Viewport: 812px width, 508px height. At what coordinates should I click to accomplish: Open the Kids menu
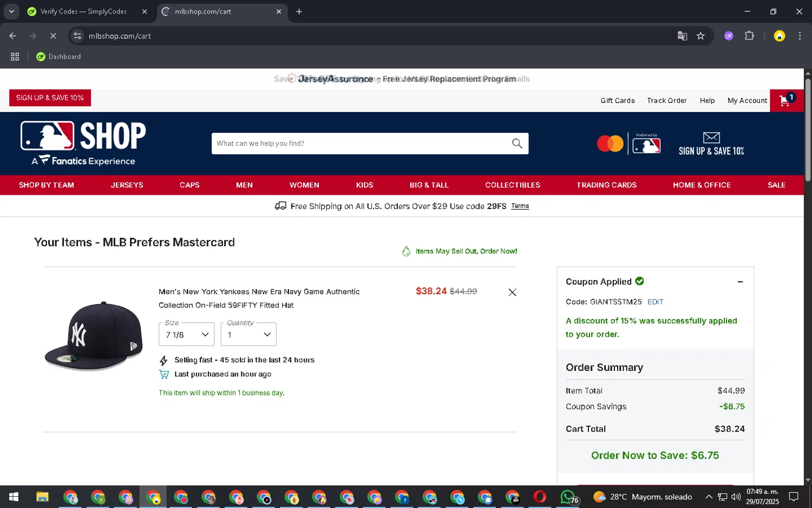pyautogui.click(x=364, y=185)
